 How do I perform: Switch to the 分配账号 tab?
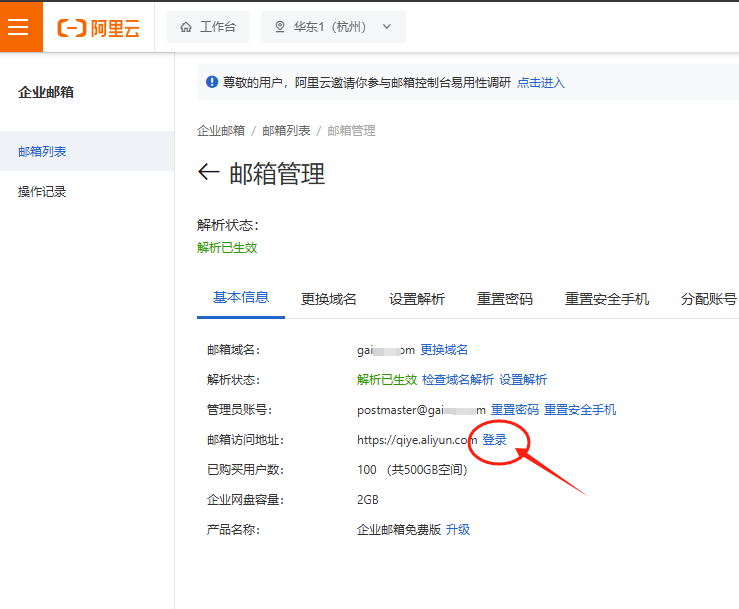[708, 299]
